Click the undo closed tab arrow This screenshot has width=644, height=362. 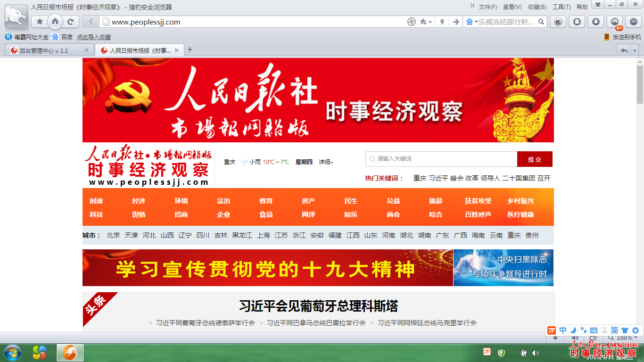(x=625, y=50)
